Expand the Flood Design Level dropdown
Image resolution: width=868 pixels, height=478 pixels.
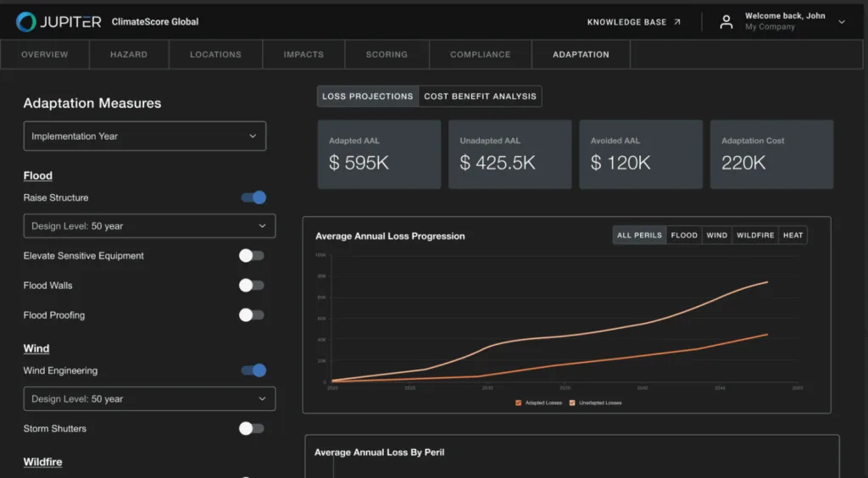tap(149, 226)
